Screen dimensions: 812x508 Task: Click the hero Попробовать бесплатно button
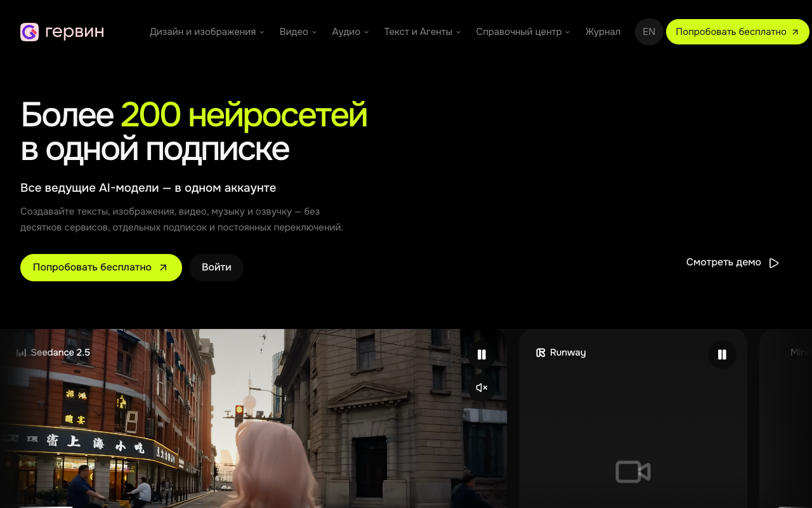coord(101,267)
